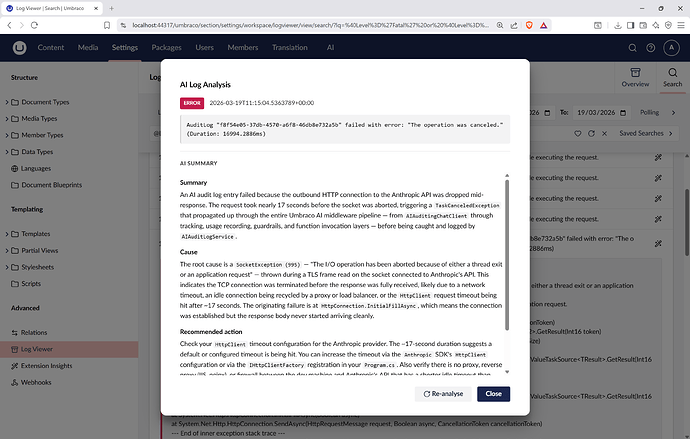Click the browser address bar URL
This screenshot has width=690, height=439.
(310, 26)
